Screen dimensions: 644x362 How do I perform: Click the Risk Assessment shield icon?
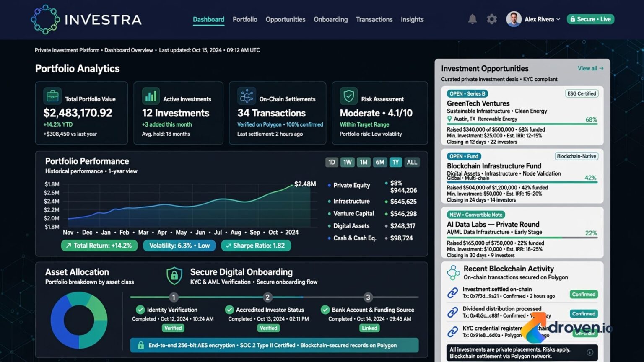tap(348, 96)
